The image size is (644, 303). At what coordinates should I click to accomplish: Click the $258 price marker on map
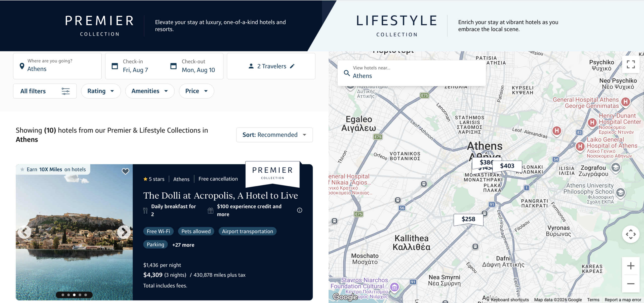coord(468,219)
